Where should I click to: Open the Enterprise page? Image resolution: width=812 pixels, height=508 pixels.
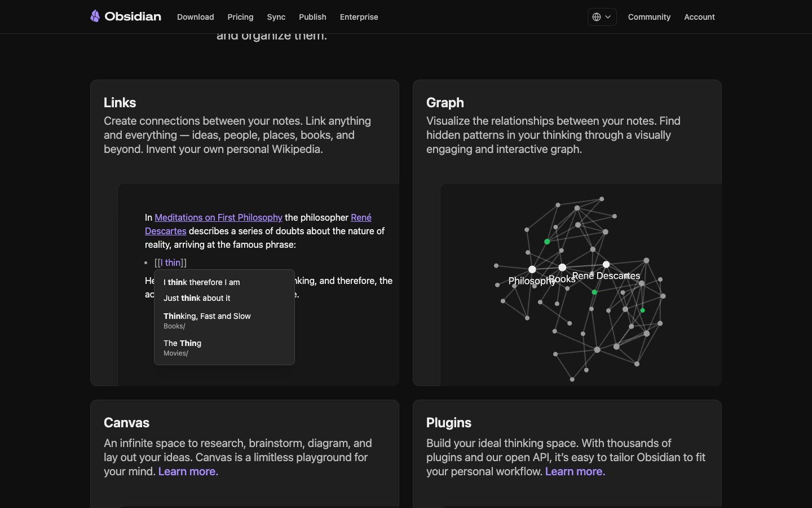click(359, 17)
